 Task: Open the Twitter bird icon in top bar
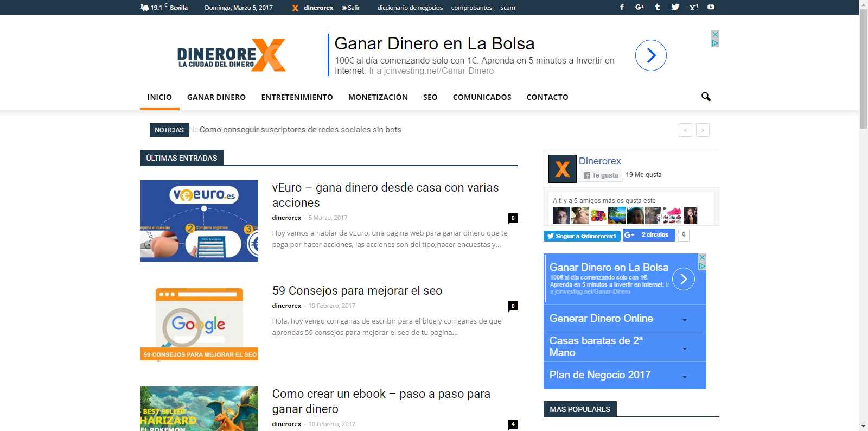(x=675, y=7)
